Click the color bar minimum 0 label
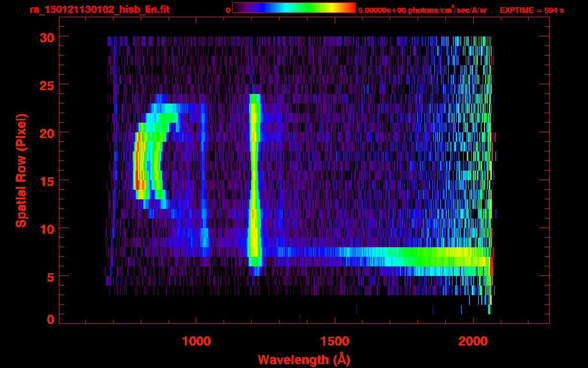588x368 pixels. pos(228,10)
